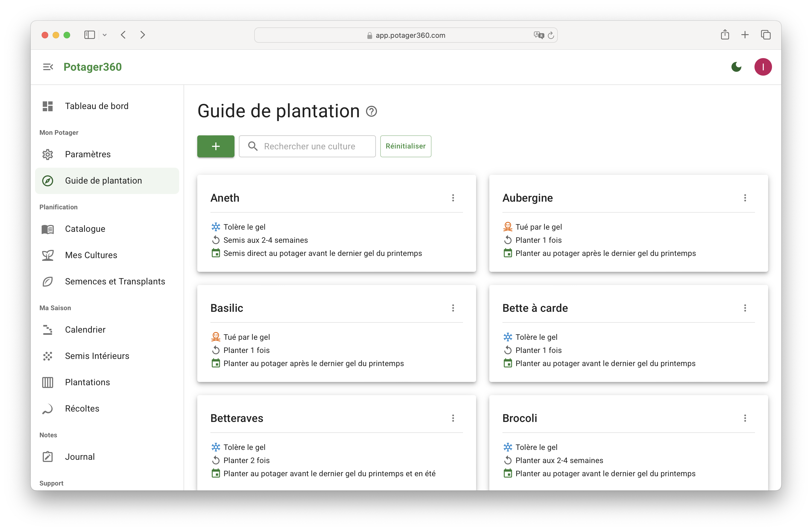Open the Aubergine three-dot menu

tap(745, 198)
